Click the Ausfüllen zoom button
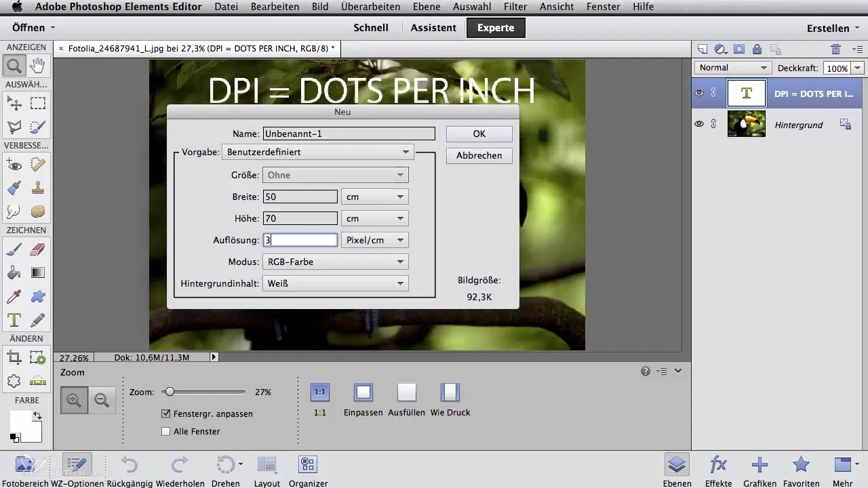Viewport: 868px width, 488px height. click(407, 398)
